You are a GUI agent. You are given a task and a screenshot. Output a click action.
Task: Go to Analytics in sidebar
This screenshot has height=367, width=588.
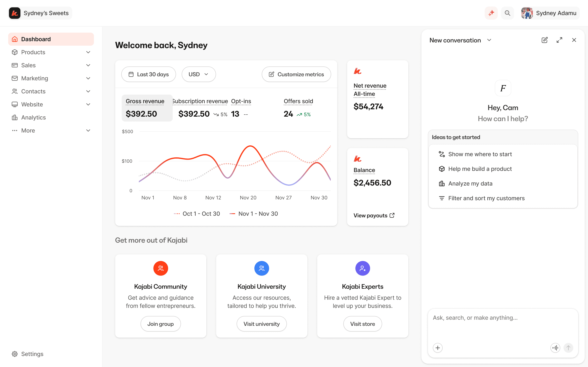[x=33, y=117]
